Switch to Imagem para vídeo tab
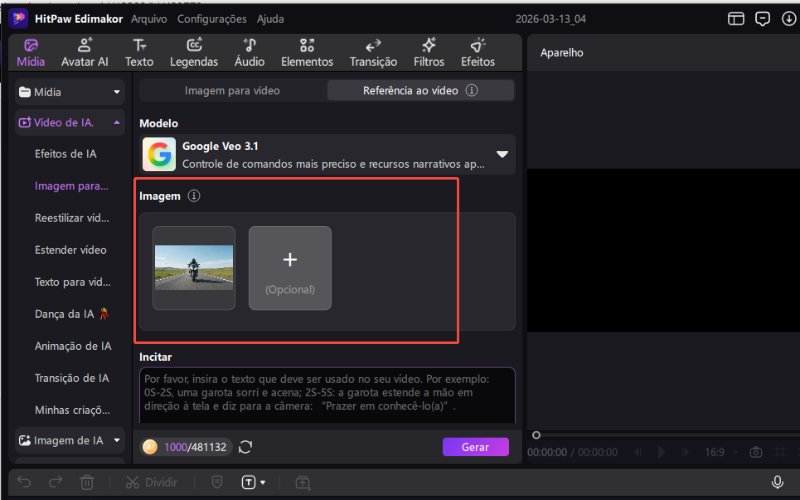 (232, 91)
